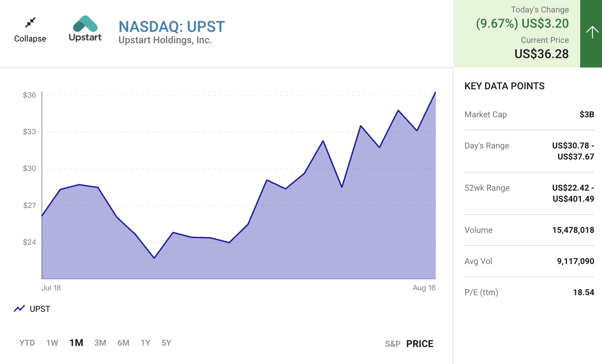This screenshot has height=364, width=602.
Task: Toggle chart to PRICE view
Action: tap(419, 344)
